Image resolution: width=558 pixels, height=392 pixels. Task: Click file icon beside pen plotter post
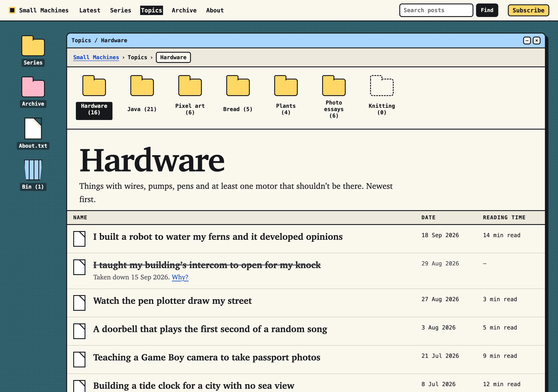79,303
